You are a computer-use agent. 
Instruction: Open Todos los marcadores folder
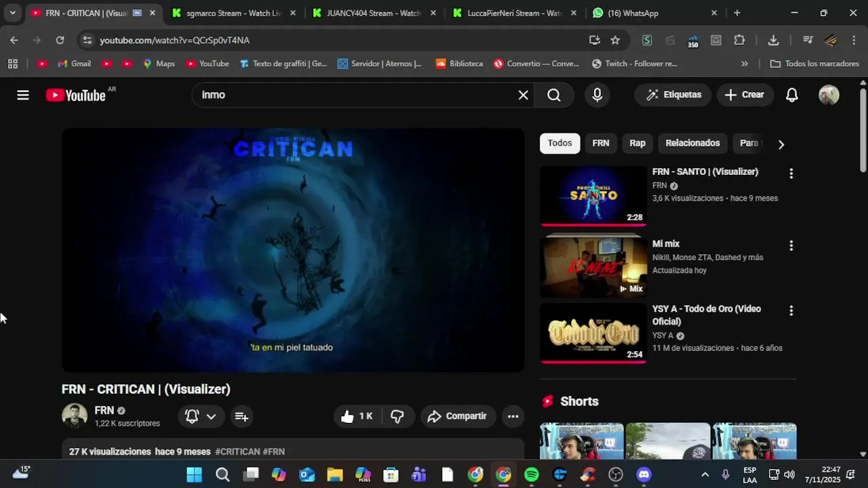(x=814, y=64)
